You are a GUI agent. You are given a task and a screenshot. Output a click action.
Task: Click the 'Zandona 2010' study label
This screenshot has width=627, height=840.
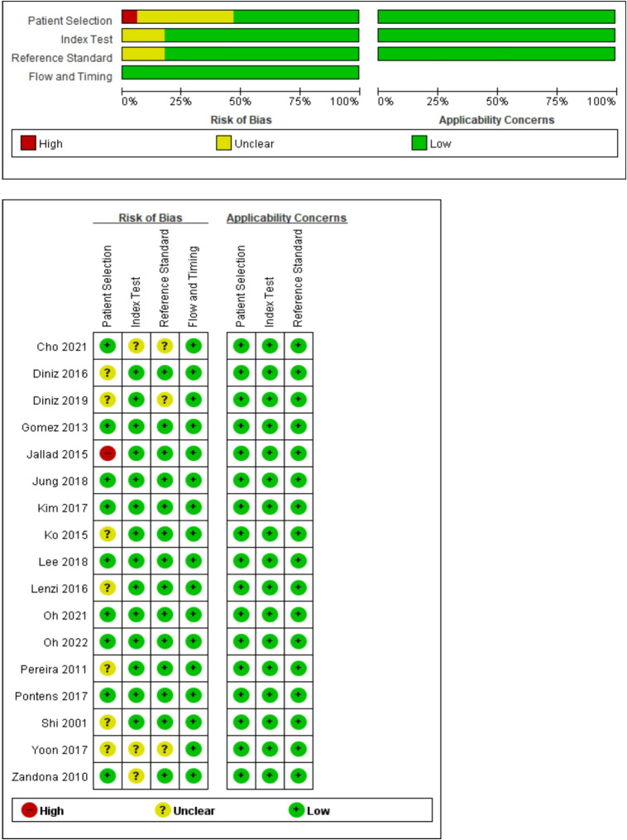50,777
